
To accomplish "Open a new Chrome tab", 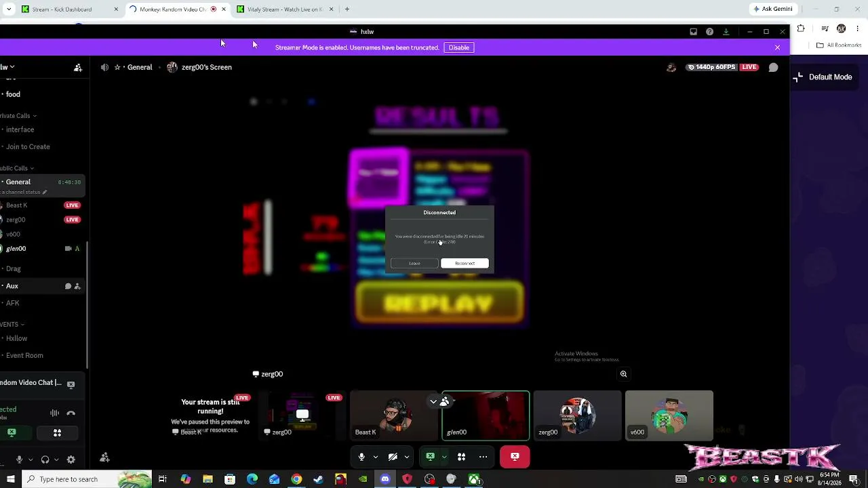I will (347, 9).
